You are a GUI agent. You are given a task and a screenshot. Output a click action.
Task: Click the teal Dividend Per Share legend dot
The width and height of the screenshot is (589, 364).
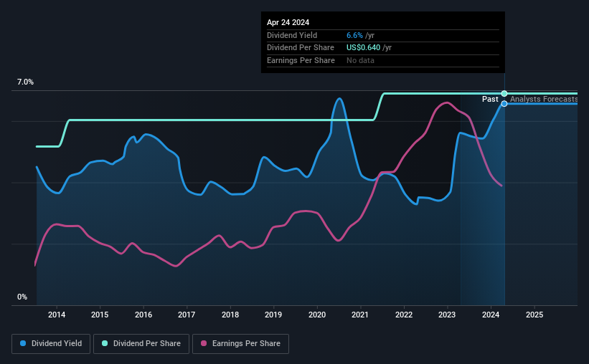(x=105, y=343)
